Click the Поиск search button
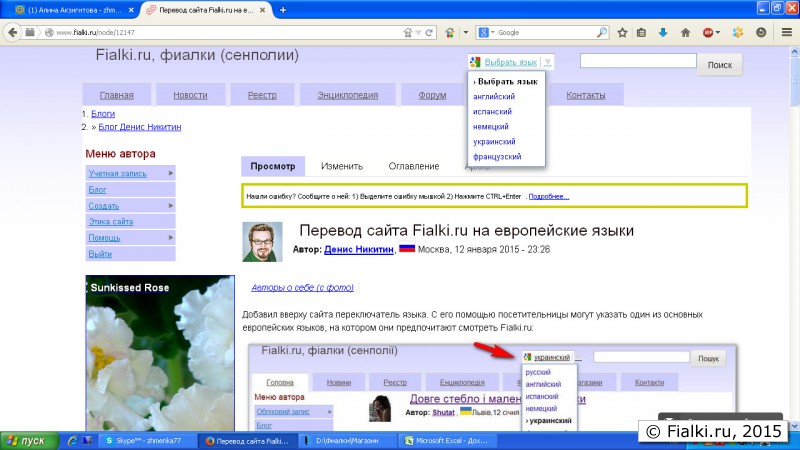The height and width of the screenshot is (450, 800). (719, 65)
